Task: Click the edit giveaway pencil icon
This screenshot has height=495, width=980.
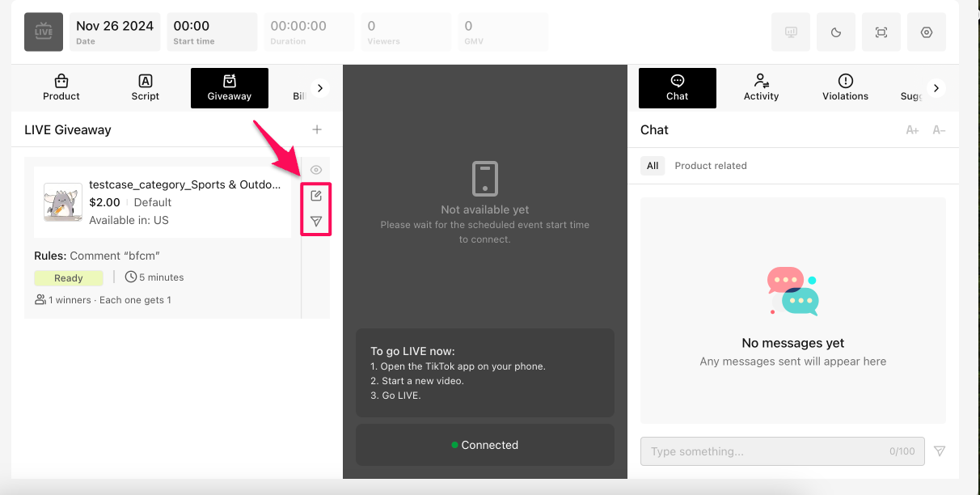Action: [316, 196]
